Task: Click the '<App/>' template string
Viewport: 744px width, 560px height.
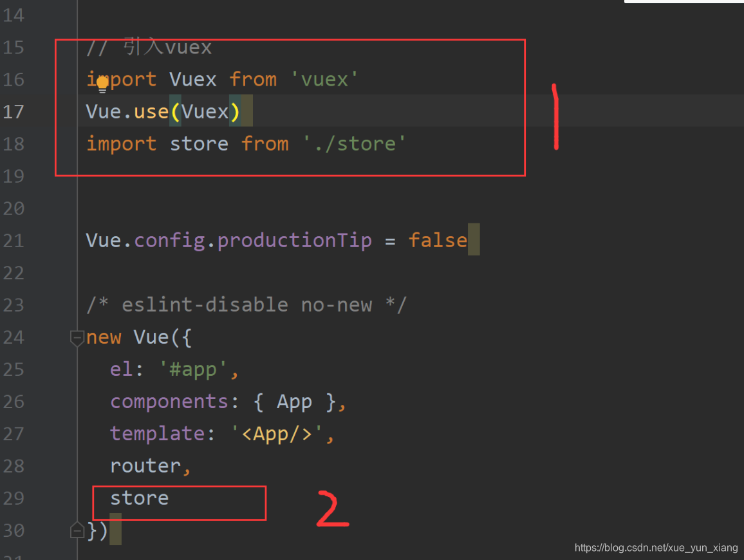Action: pos(277,434)
